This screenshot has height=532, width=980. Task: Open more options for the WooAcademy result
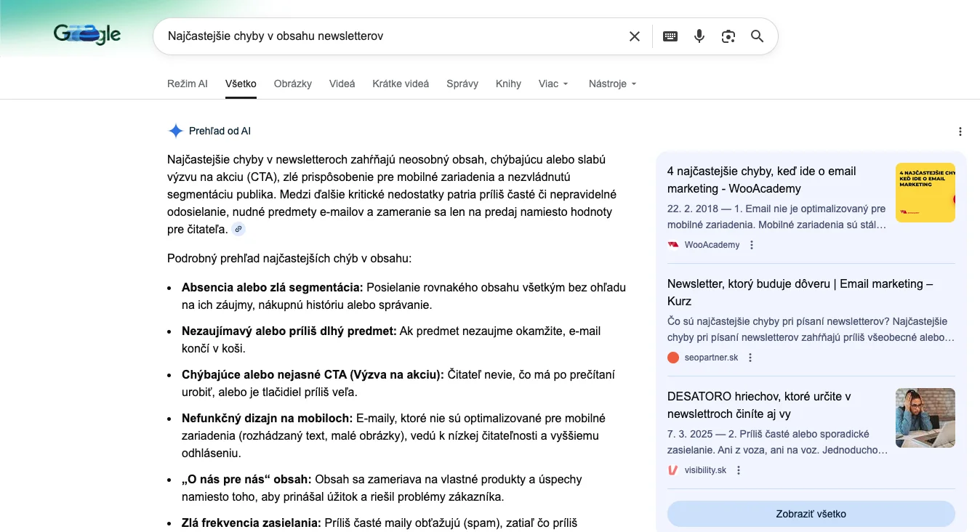coord(752,245)
